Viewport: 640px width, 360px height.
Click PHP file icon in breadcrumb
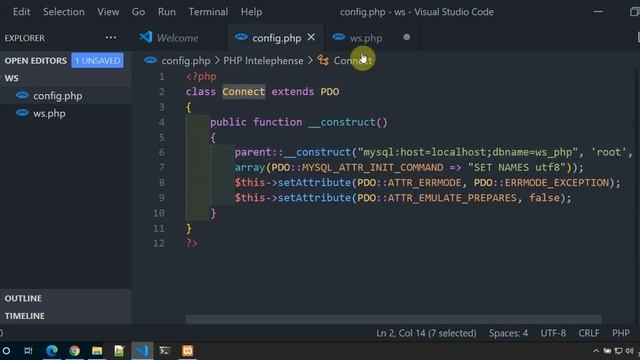click(150, 60)
